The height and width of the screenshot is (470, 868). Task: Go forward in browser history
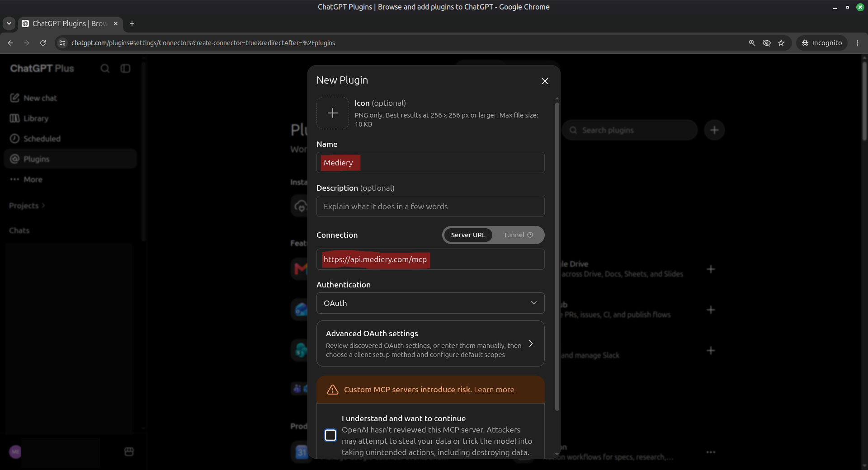coord(27,43)
